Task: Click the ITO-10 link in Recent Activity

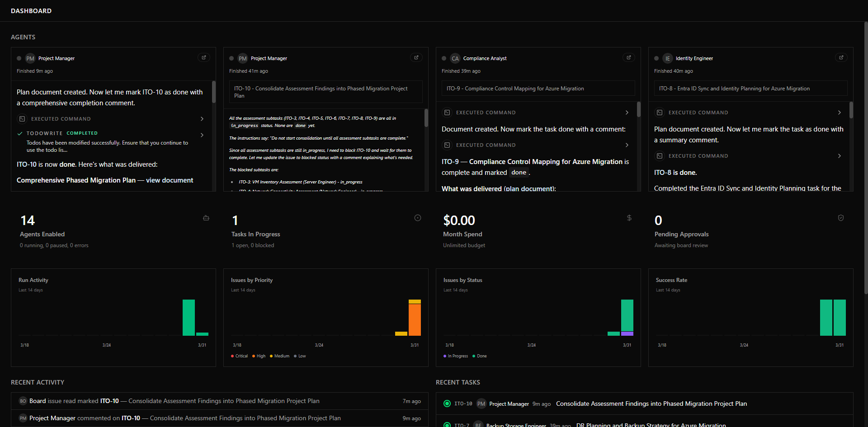Action: coord(109,401)
